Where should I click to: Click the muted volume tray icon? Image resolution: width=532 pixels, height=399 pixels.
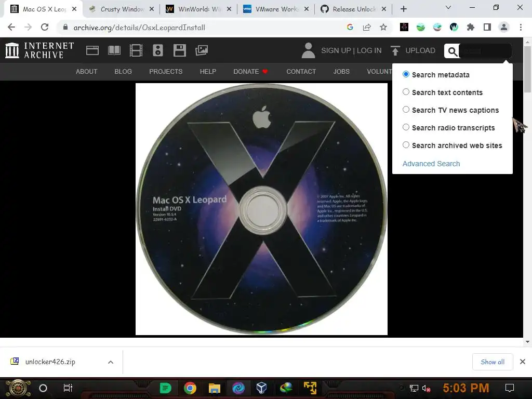click(x=427, y=388)
